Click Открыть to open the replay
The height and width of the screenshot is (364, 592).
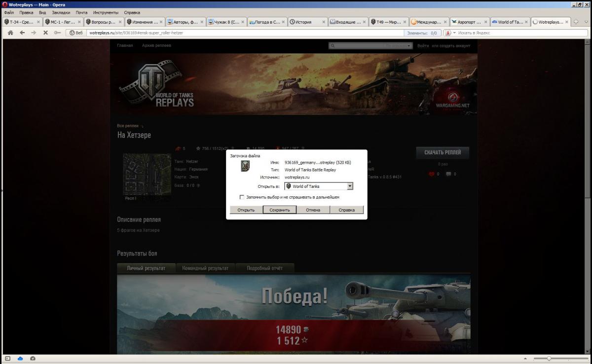click(x=246, y=210)
